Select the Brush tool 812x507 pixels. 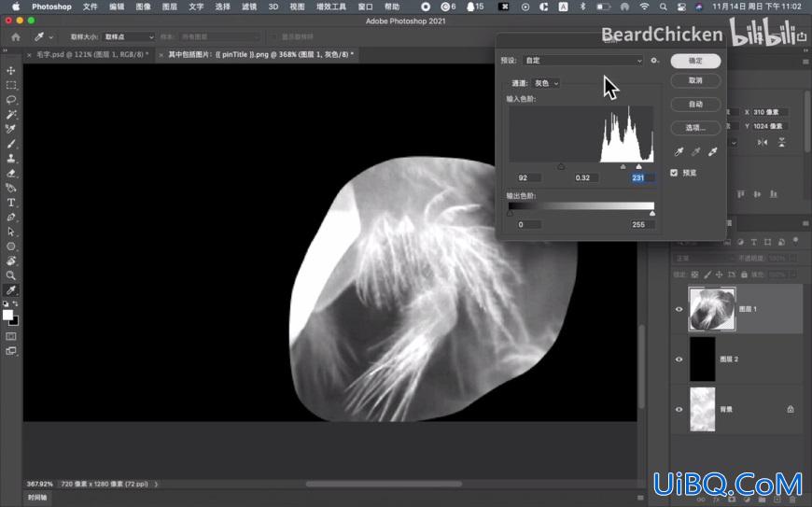pos(11,144)
